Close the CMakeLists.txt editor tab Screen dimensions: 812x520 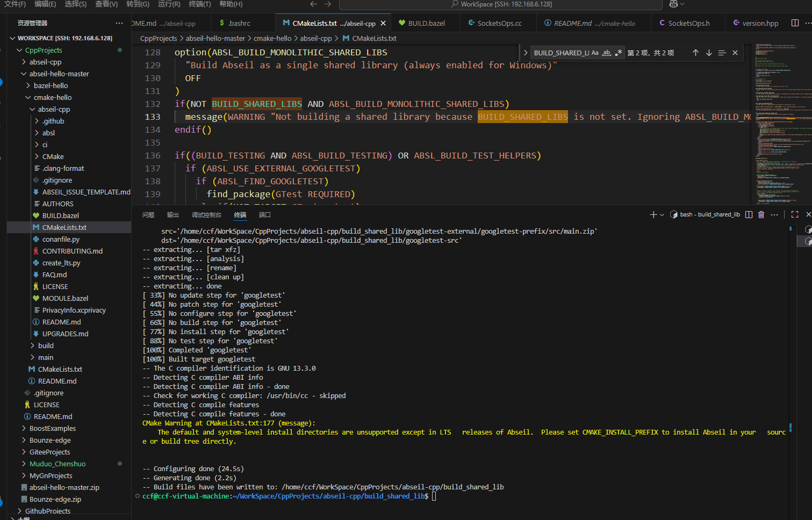coord(383,23)
